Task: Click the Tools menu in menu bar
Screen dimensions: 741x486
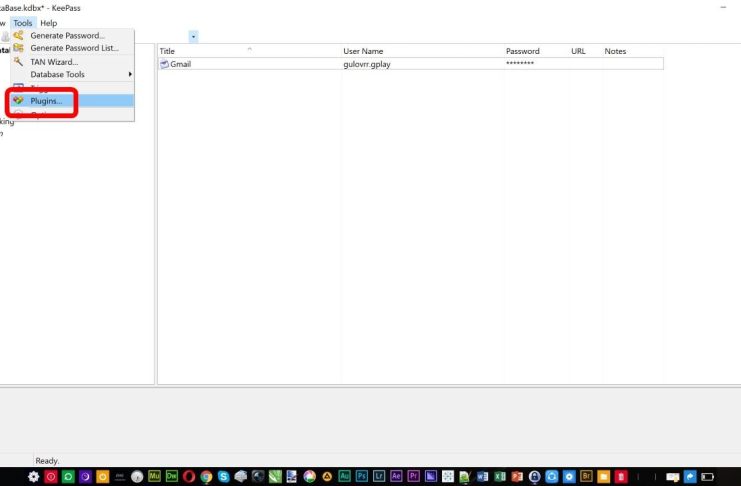Action: (x=23, y=23)
